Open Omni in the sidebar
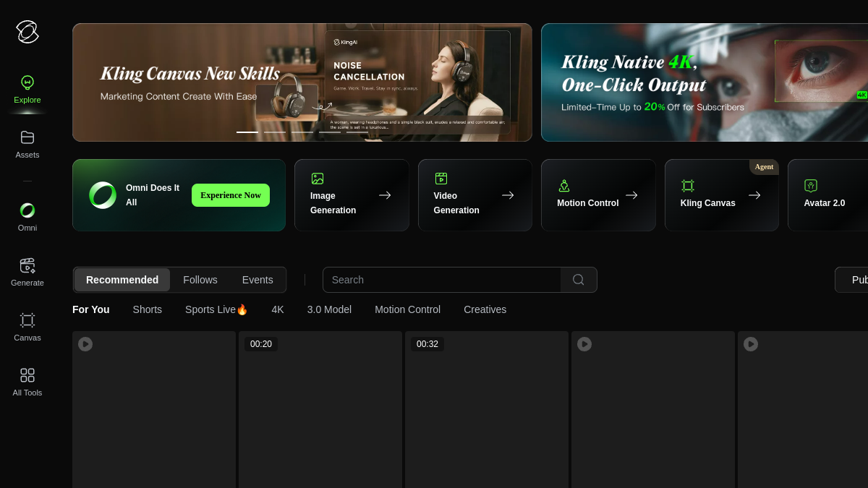The image size is (868, 488). [27, 217]
